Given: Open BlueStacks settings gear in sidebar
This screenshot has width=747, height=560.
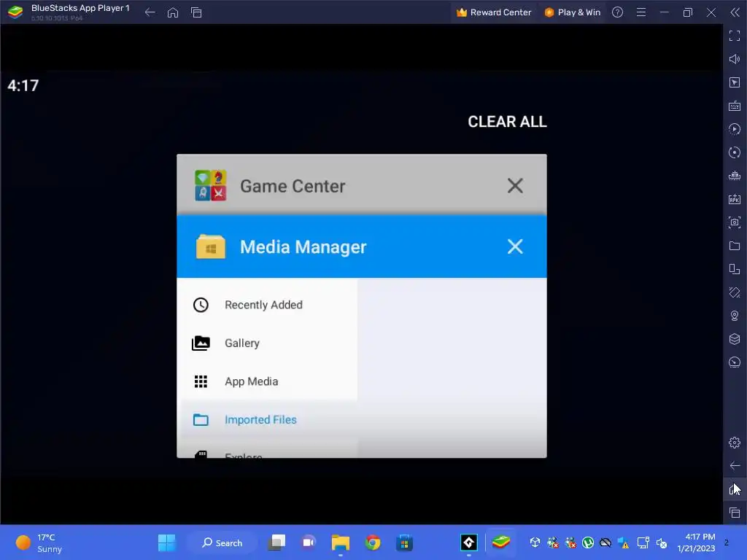Looking at the screenshot, I should coord(734,443).
